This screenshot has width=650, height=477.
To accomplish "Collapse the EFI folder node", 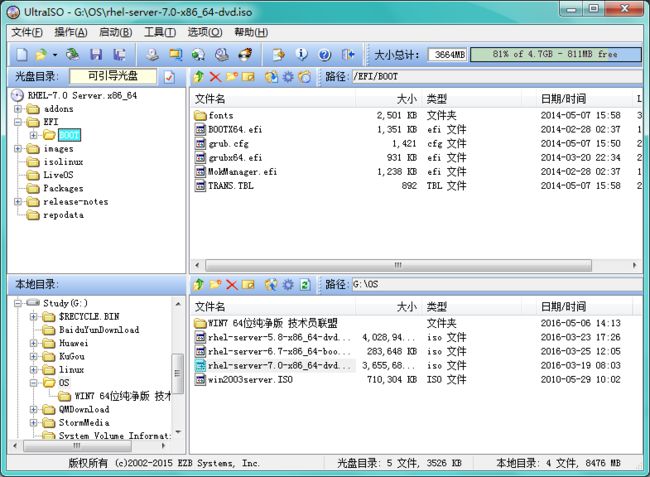I will [18, 122].
